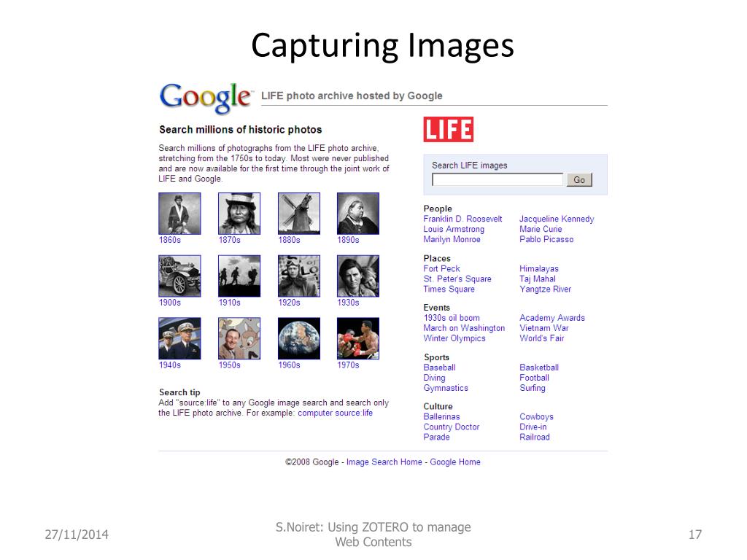Open the Baseball link

(x=439, y=367)
